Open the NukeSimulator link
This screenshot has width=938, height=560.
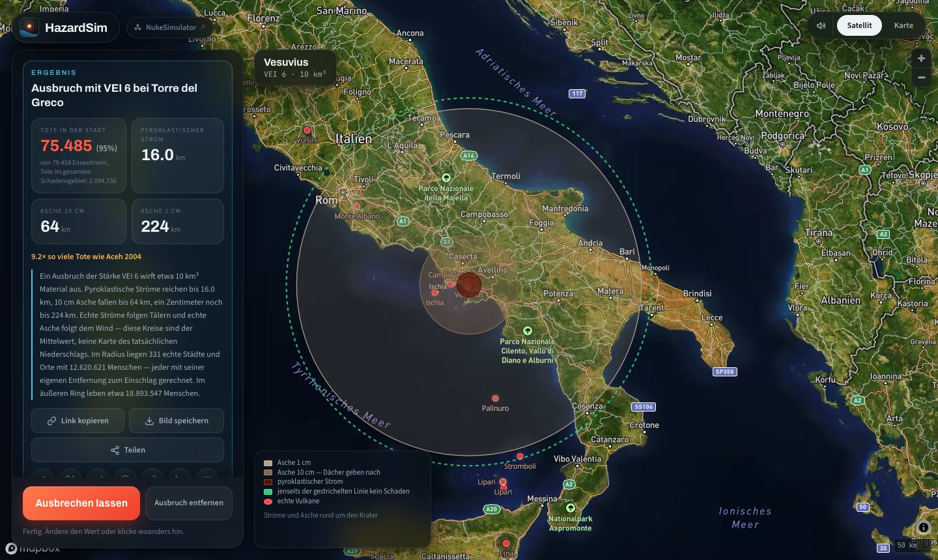pyautogui.click(x=169, y=27)
